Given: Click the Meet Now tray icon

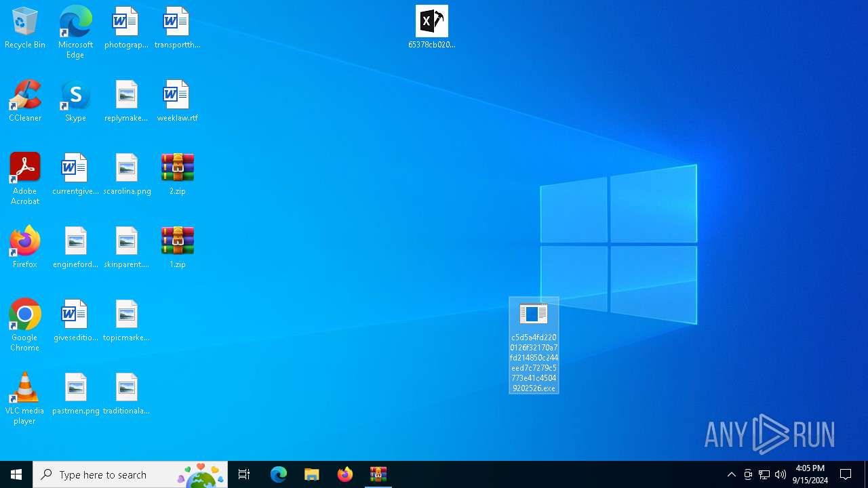Looking at the screenshot, I should click(x=748, y=474).
